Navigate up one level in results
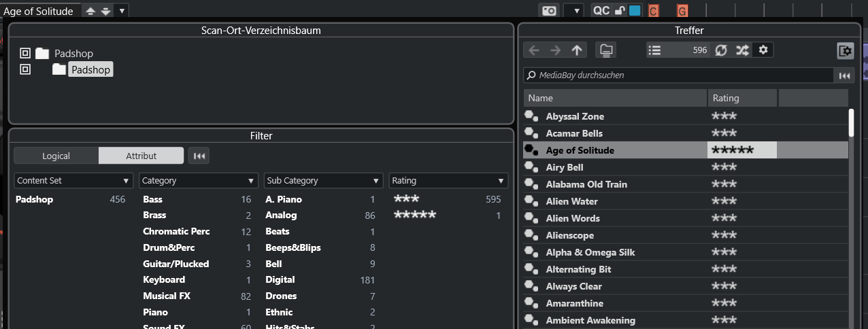The width and height of the screenshot is (868, 329). (x=577, y=50)
